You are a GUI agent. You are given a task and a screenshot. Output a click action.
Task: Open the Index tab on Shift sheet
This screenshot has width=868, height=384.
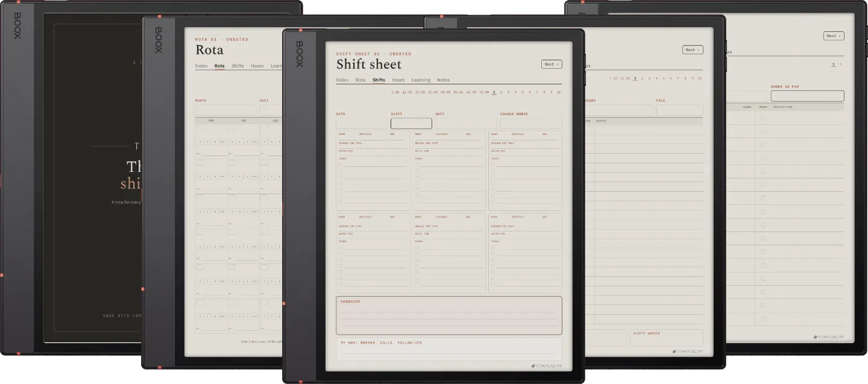342,80
